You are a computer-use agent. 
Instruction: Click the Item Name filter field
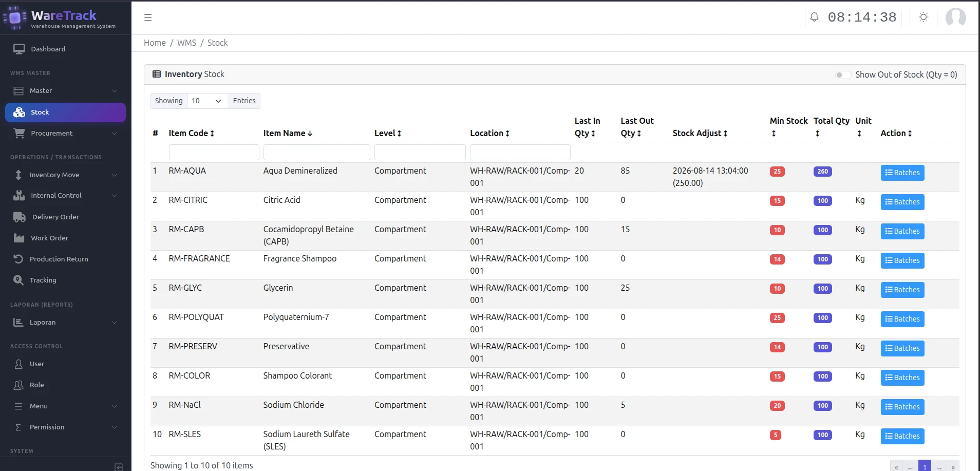click(316, 152)
